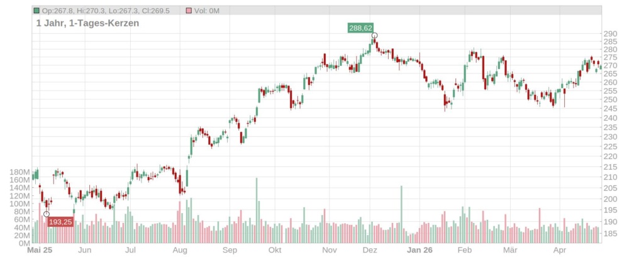Click the 185 price axis label
Screen dimensions: 644x257
(x=611, y=234)
